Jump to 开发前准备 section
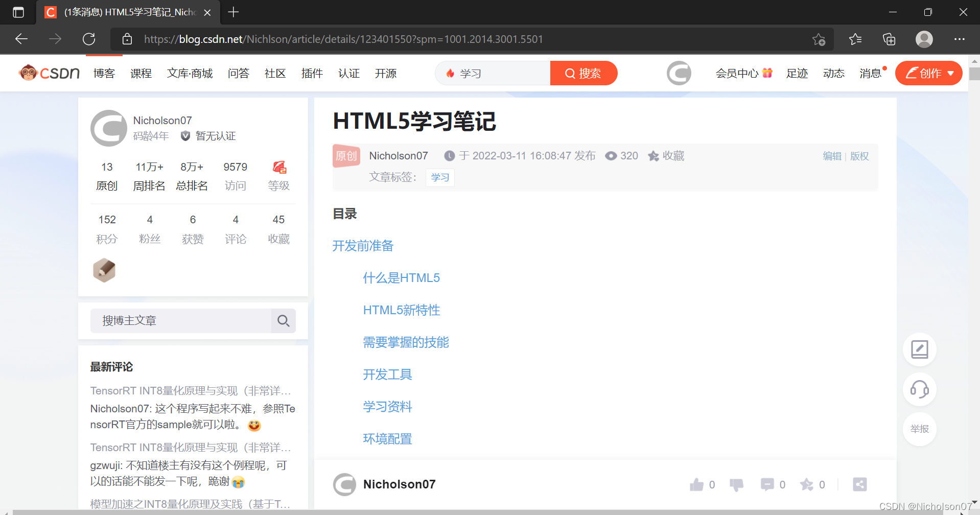Viewport: 980px width, 515px height. pyautogui.click(x=363, y=246)
